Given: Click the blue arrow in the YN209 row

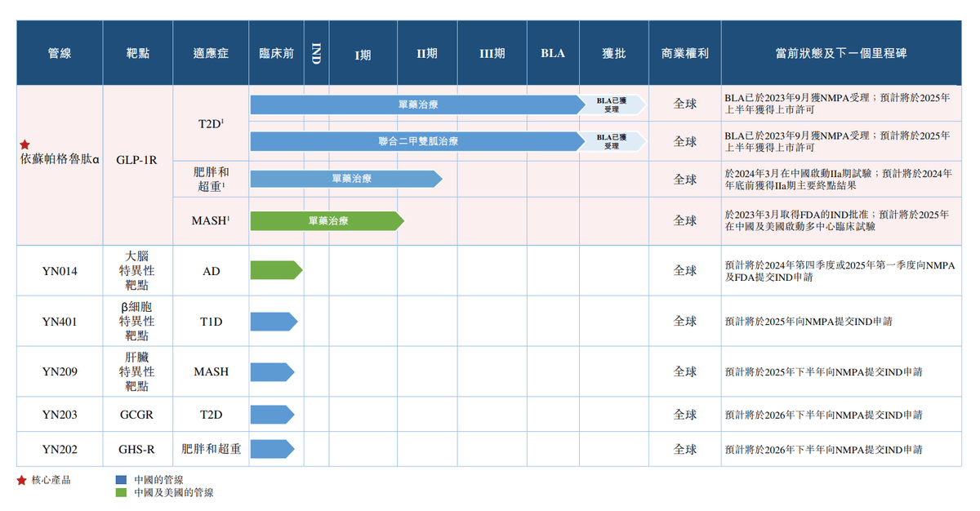Looking at the screenshot, I should coord(274,371).
